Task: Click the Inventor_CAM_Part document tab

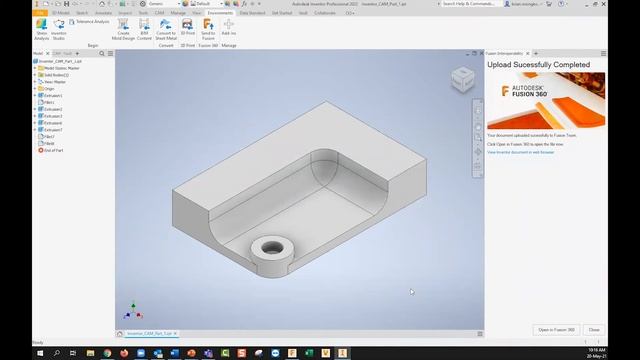Action: 149,333
